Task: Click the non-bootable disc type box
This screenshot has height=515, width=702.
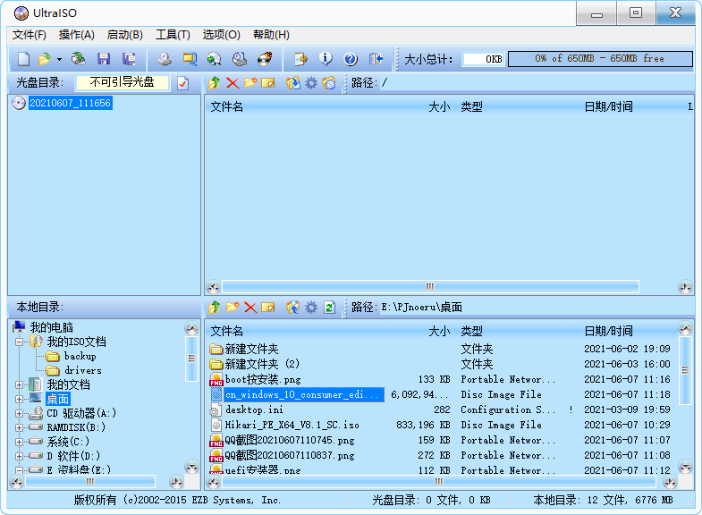Action: (122, 82)
